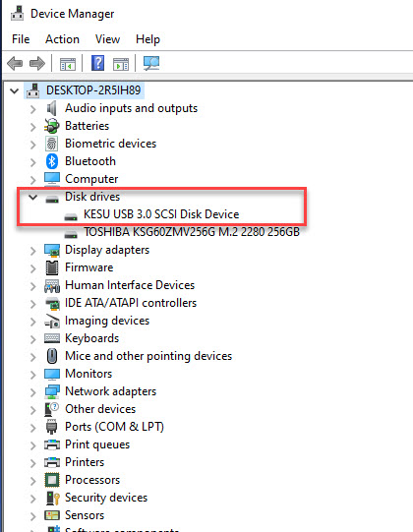
Task: Click the Network adapters icon
Action: click(52, 392)
